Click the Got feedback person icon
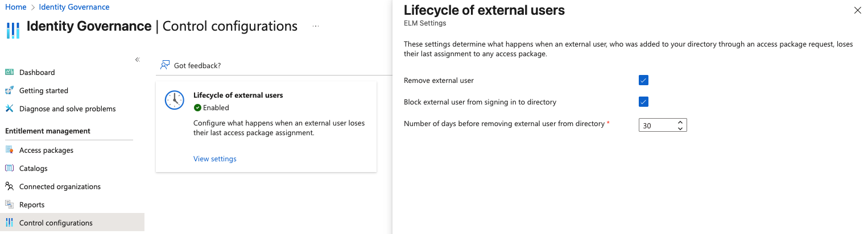Screen dimensions: 868x234 pyautogui.click(x=165, y=65)
